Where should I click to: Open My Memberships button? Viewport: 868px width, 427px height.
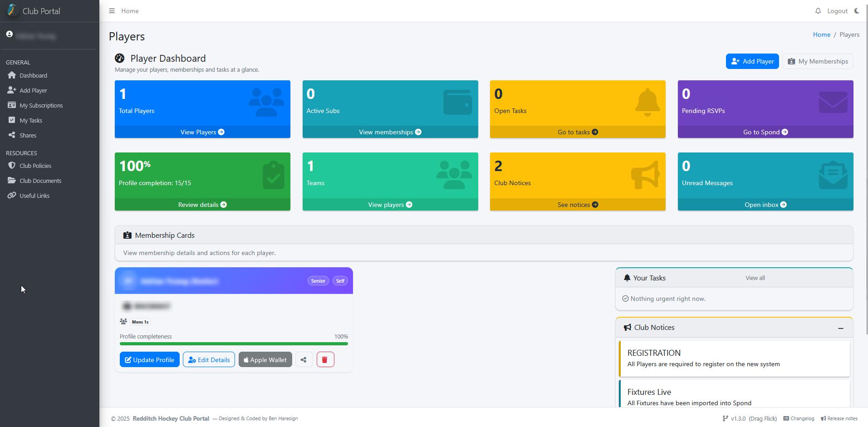pyautogui.click(x=818, y=61)
